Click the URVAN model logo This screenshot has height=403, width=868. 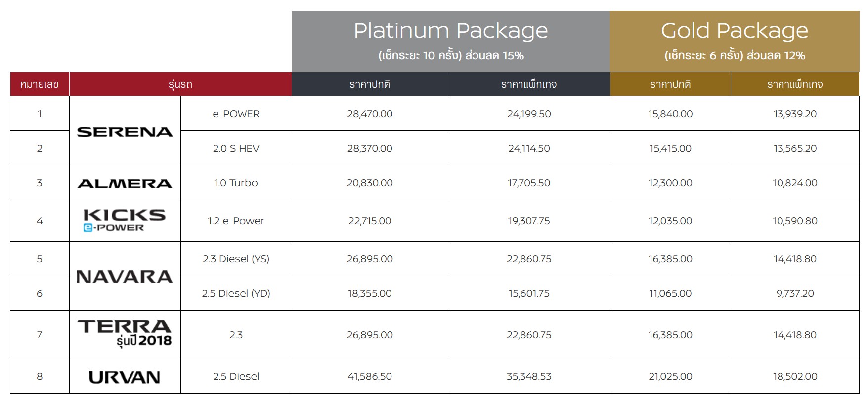tap(125, 377)
